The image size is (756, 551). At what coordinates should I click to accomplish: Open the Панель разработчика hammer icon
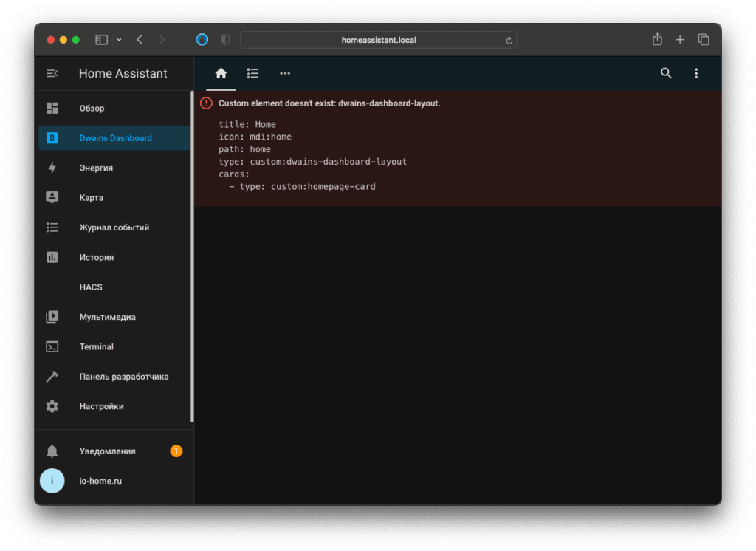pos(52,377)
